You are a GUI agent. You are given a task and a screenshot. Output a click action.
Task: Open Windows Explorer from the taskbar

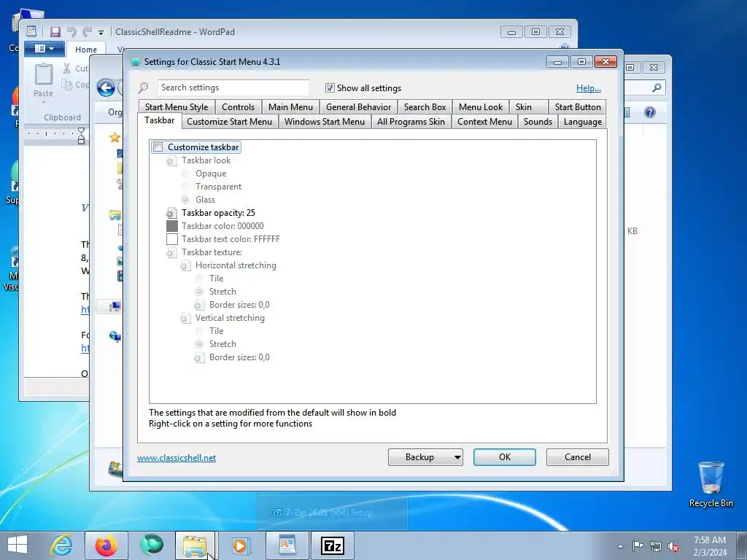point(196,545)
